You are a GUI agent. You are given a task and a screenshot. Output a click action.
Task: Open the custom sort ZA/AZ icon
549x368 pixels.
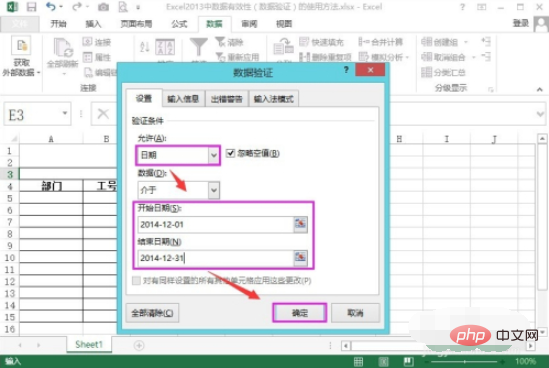165,47
